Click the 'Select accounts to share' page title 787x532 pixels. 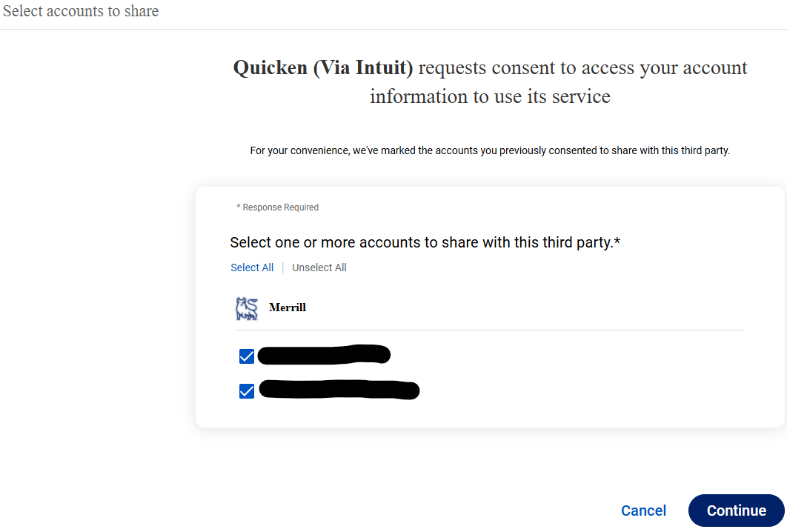click(x=81, y=11)
